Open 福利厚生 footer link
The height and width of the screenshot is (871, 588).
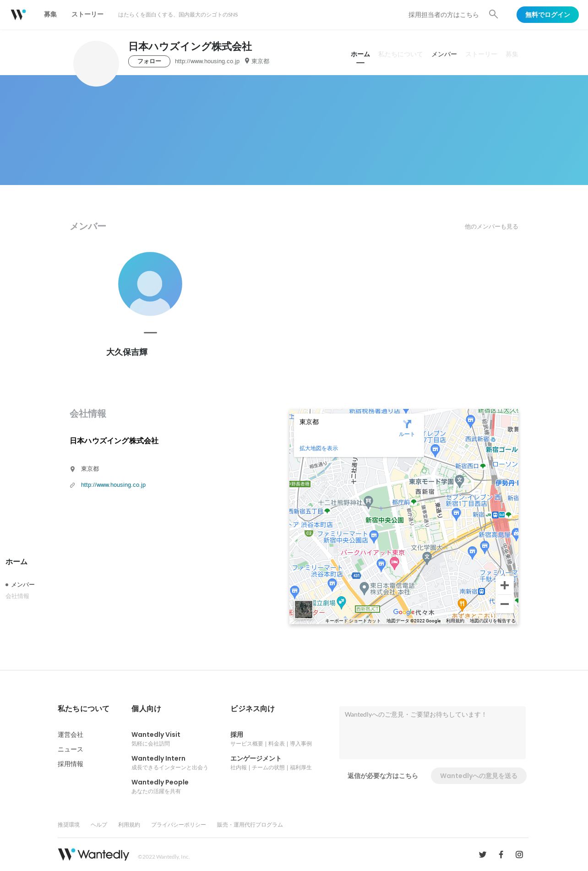tap(301, 768)
